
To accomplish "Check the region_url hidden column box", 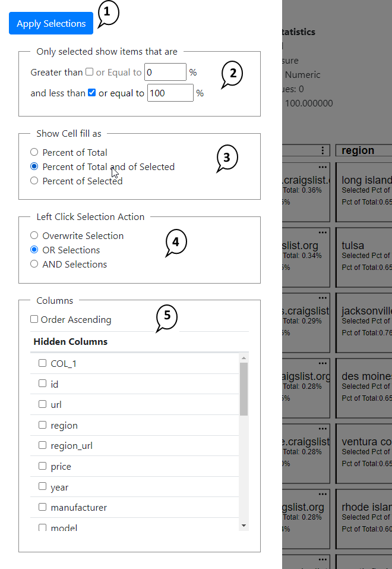I will 43,445.
